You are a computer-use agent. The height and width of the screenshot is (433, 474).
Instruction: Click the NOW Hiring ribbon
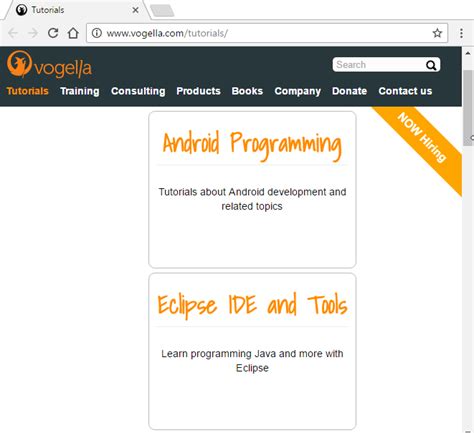(423, 138)
